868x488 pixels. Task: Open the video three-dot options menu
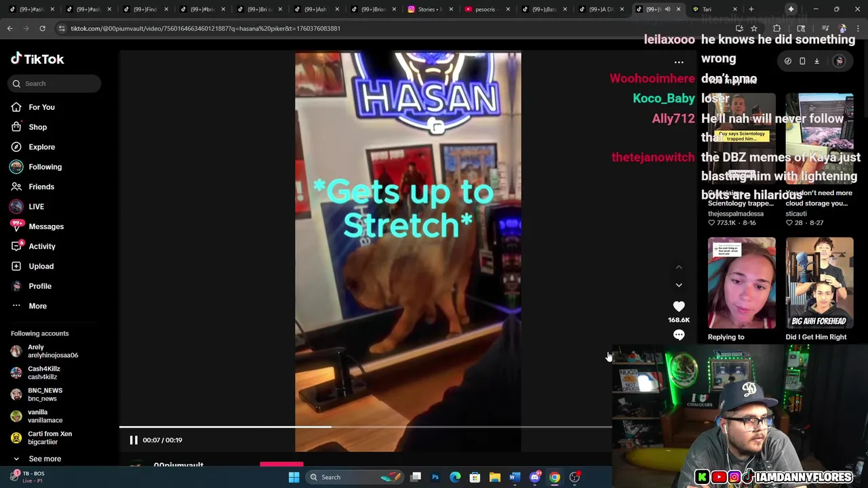679,62
